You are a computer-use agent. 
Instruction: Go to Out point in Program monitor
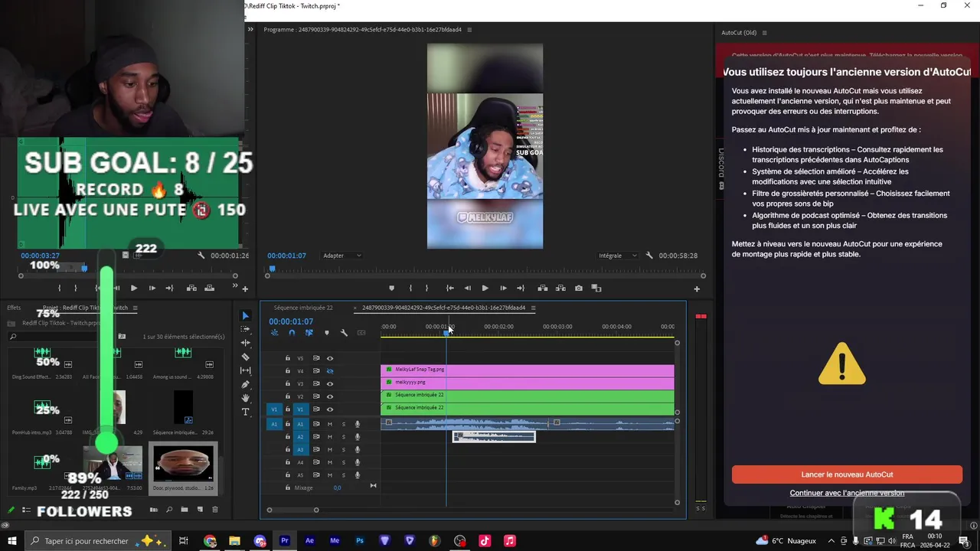[x=521, y=289]
